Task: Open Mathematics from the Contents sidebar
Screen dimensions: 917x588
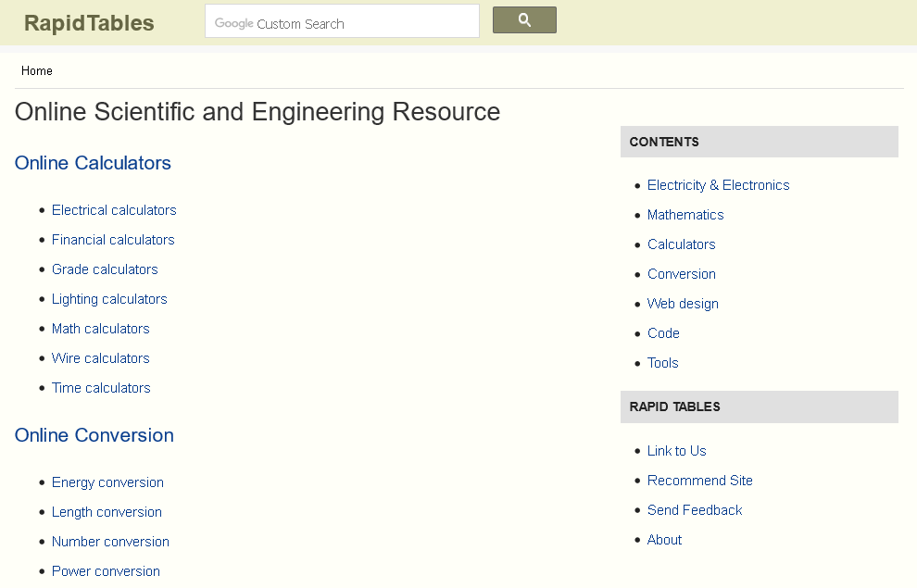Action: pos(685,215)
